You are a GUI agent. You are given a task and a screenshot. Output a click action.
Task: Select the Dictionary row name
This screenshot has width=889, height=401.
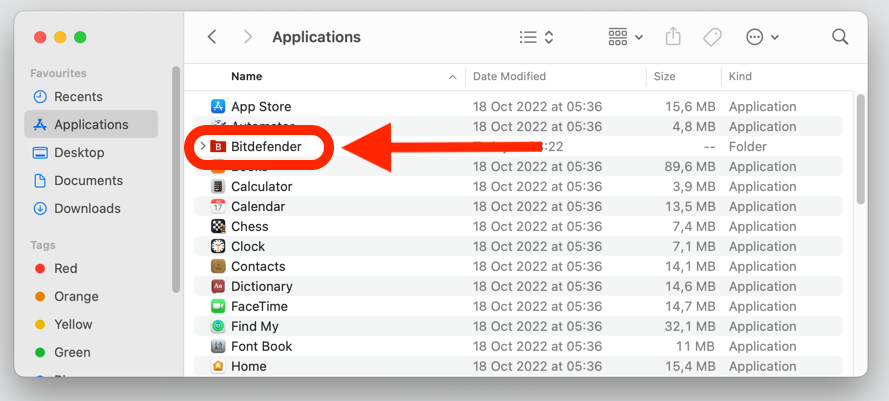[262, 286]
